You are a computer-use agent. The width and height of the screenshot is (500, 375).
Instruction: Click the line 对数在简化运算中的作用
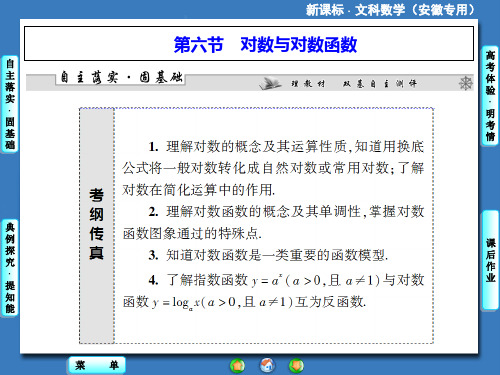(199, 190)
